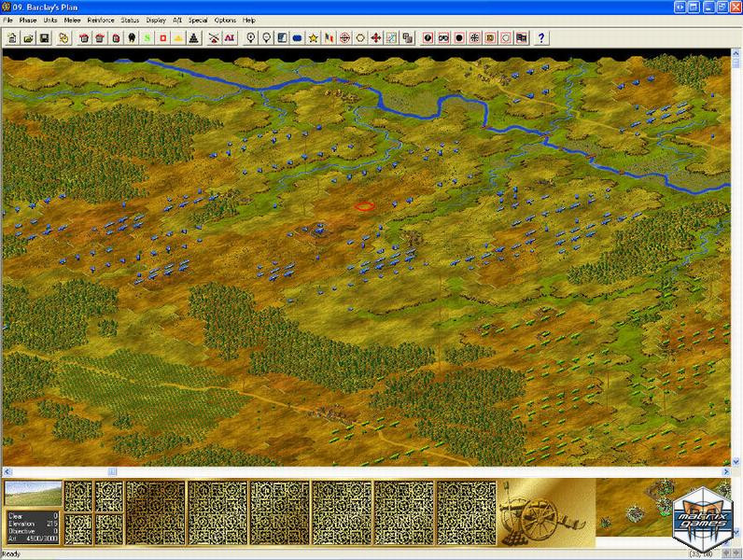Click the red square toolbar icon
Screen dimensions: 743x560
pos(163,38)
